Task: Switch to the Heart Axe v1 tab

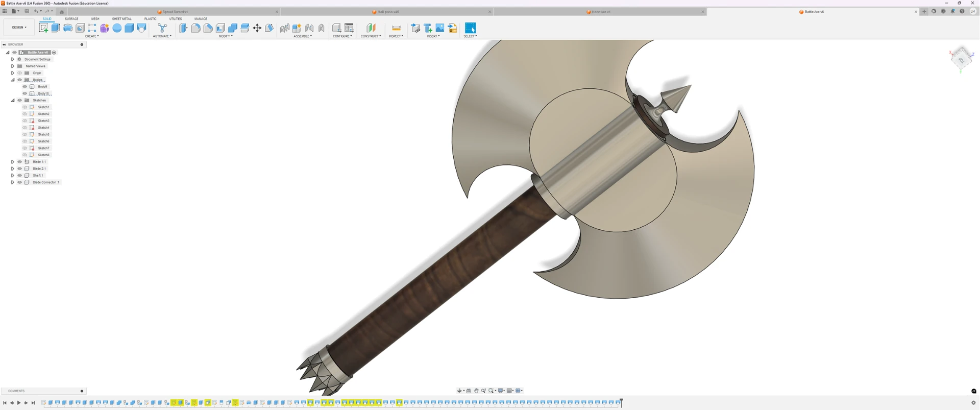Action: click(600, 12)
